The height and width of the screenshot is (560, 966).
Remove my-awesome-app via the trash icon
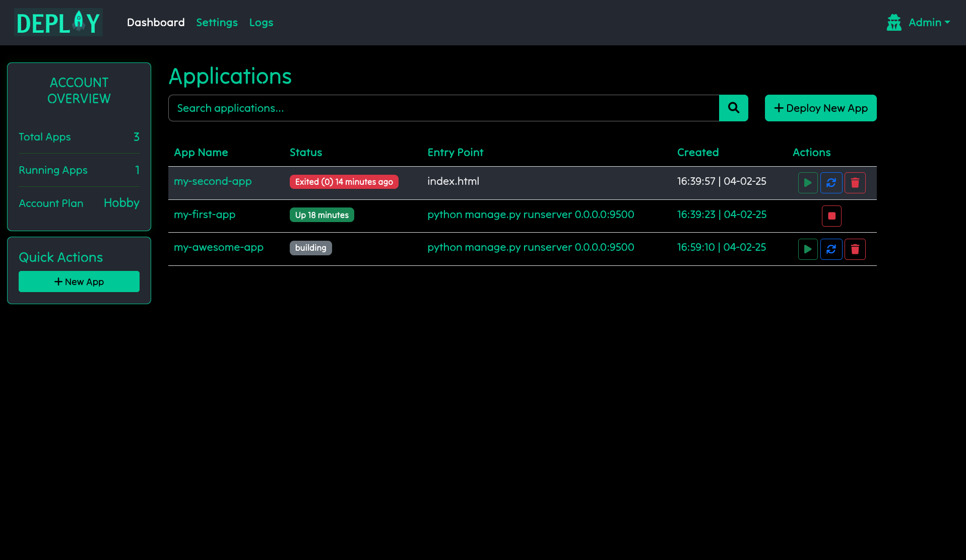click(855, 249)
